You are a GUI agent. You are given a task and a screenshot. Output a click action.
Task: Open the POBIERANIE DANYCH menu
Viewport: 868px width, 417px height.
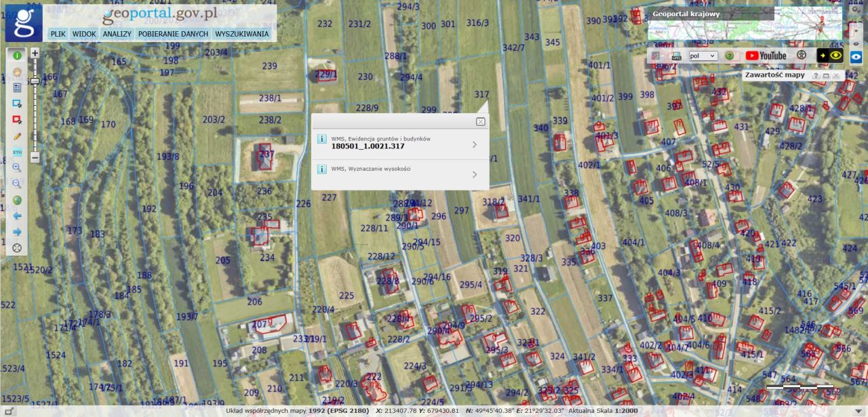click(x=173, y=34)
